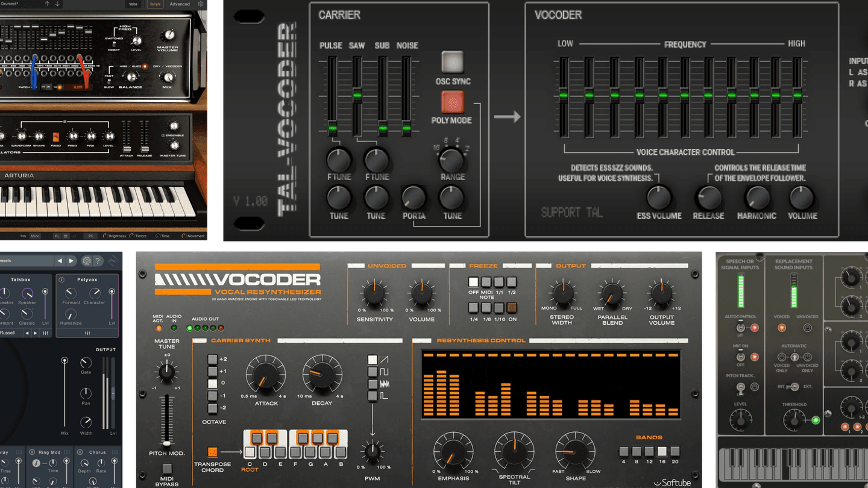Turn the TAL ESS VOLUME knob

click(x=659, y=196)
